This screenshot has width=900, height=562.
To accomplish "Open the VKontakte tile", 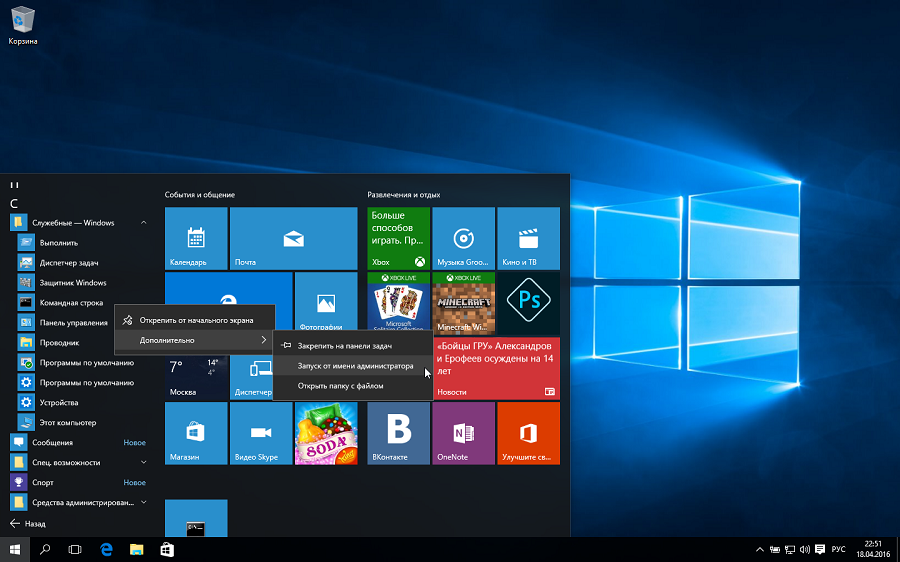I will pos(398,433).
